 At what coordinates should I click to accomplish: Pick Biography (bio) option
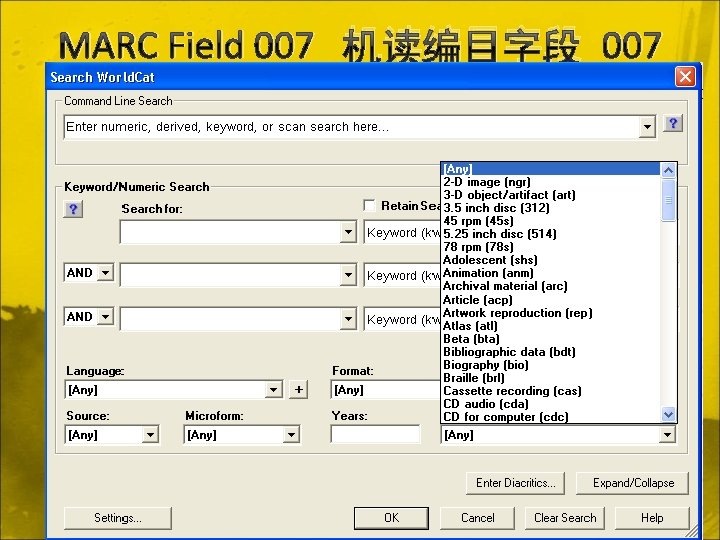tap(551, 365)
